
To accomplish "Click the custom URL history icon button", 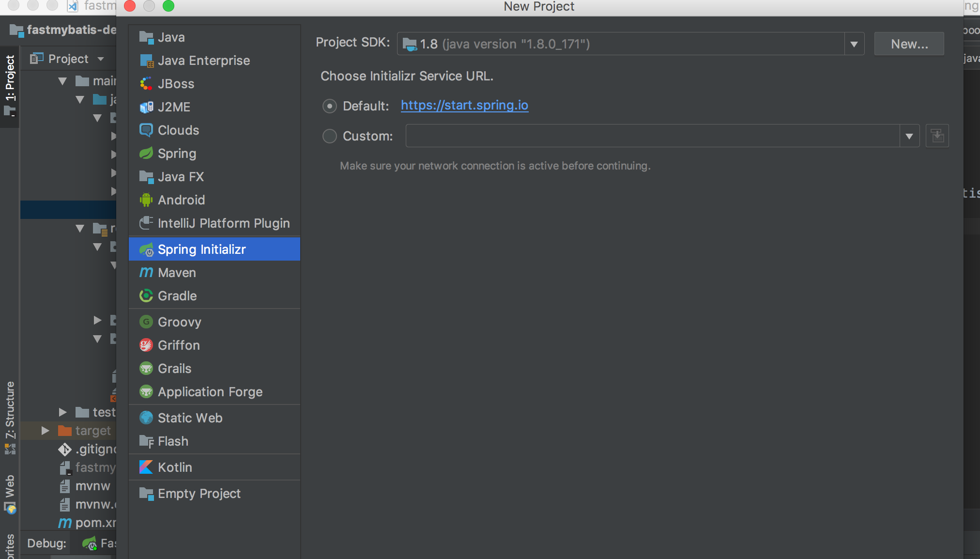I will (x=937, y=136).
